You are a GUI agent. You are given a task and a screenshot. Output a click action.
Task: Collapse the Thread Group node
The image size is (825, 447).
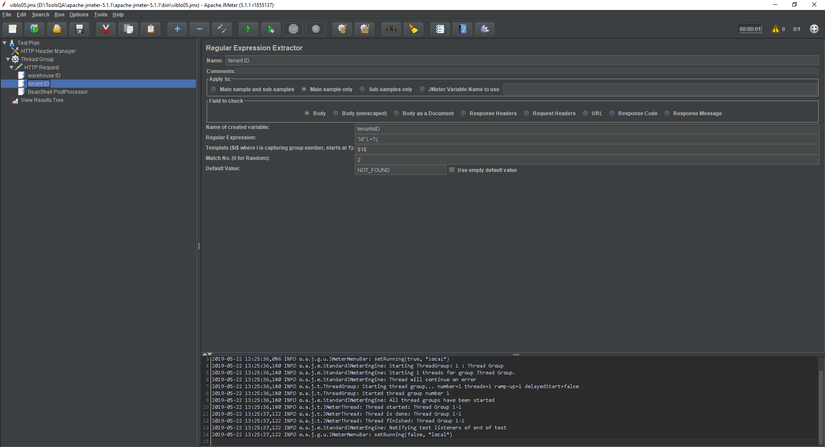pyautogui.click(x=8, y=59)
